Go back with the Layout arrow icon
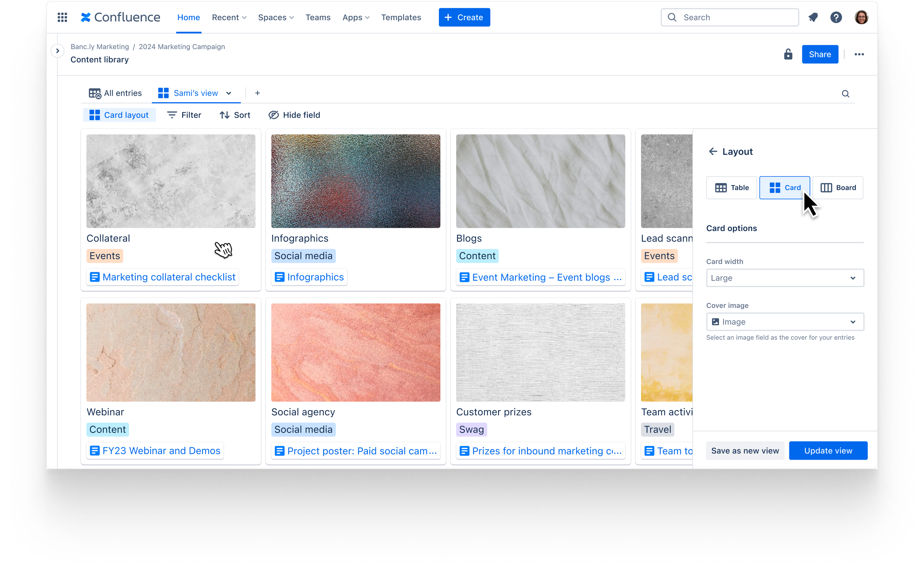924x573 pixels. (712, 152)
